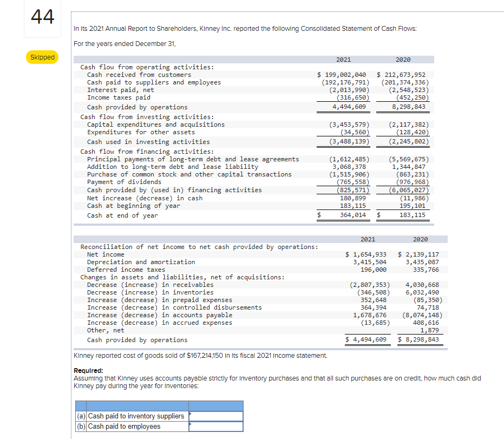
Task: Click the question number 44 card
Action: (x=42, y=18)
